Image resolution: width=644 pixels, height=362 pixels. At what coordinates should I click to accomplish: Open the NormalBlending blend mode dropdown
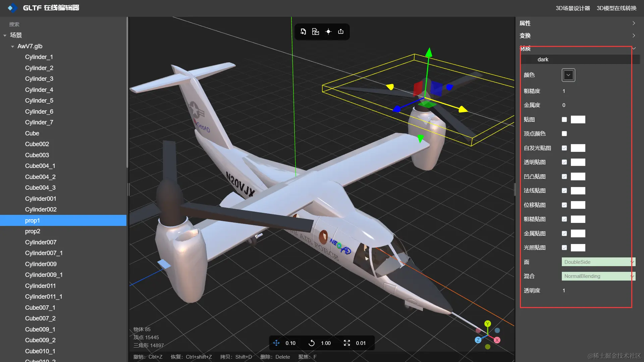click(x=598, y=276)
